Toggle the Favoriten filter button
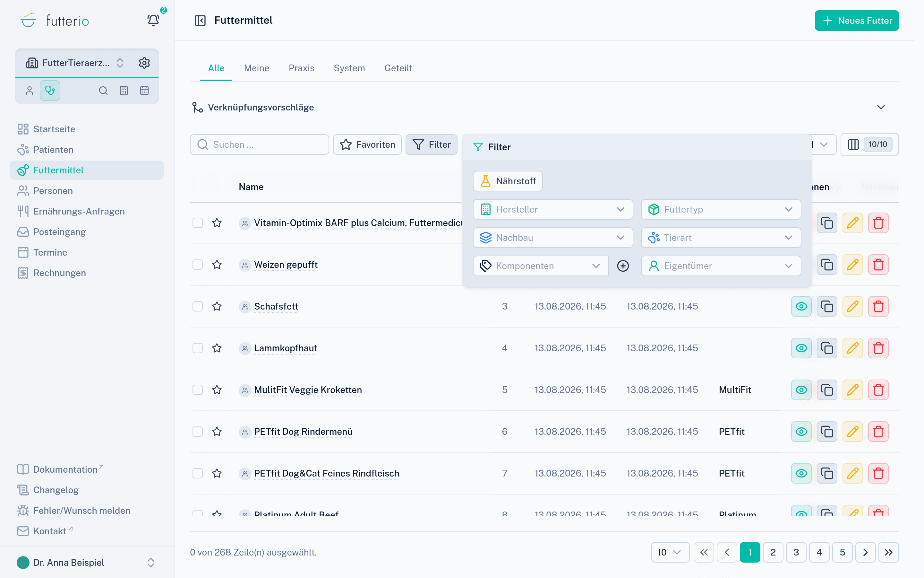 367,144
